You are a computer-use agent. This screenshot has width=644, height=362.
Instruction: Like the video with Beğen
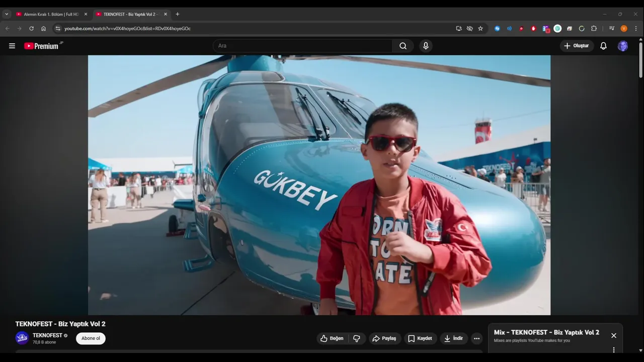(332, 338)
